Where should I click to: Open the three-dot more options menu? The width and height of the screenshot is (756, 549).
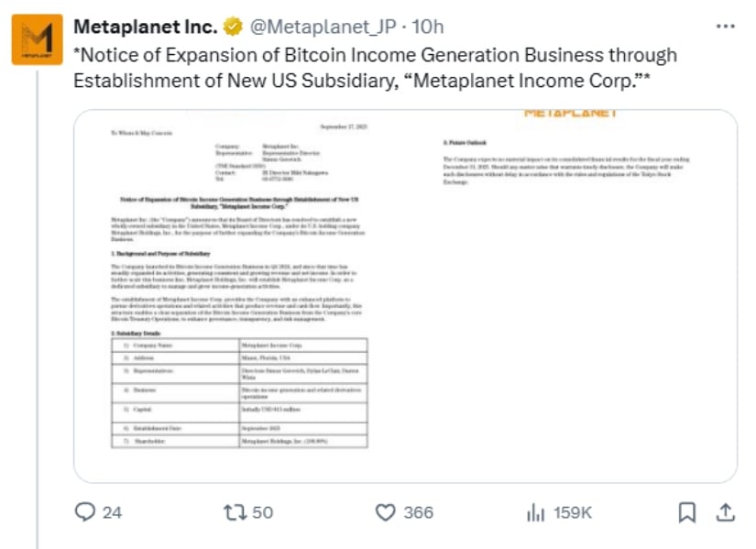pos(725,26)
